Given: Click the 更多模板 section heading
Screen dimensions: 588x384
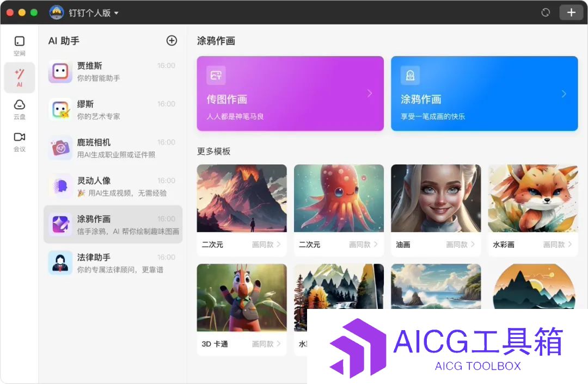Looking at the screenshot, I should [x=214, y=151].
